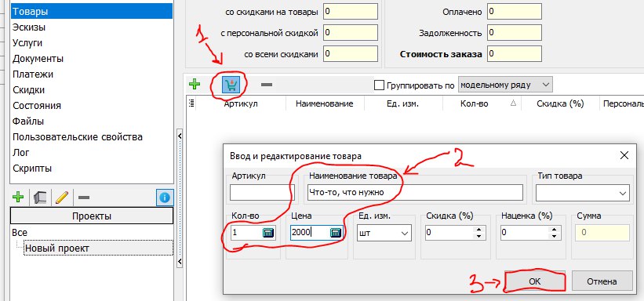Click the blue info icon above Проекты
The width and height of the screenshot is (644, 301).
(165, 198)
